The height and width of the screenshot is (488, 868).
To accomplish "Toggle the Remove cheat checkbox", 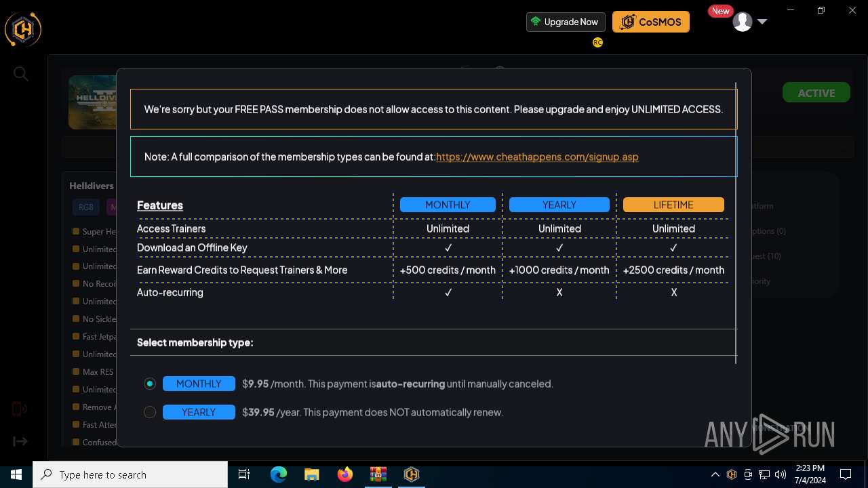I will coord(76,407).
